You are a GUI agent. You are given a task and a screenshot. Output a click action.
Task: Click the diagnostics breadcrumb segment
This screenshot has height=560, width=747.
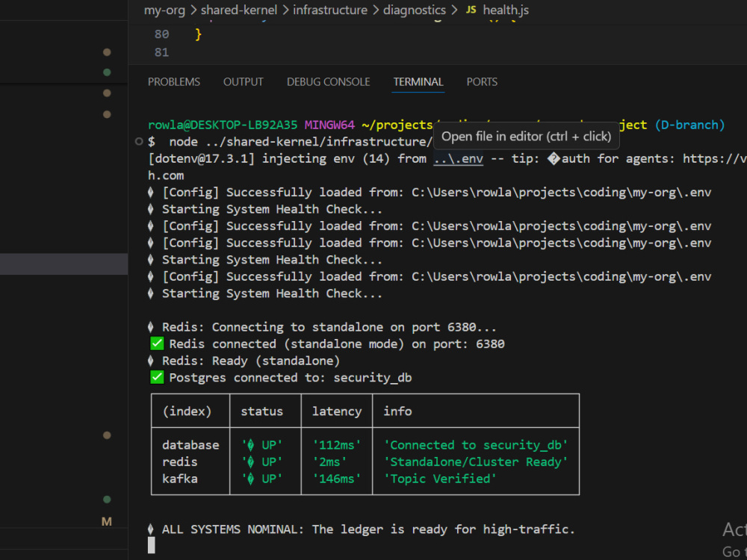415,10
